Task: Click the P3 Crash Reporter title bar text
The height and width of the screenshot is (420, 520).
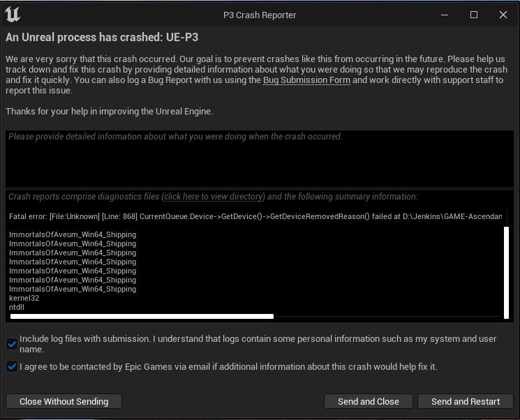Action: [260, 15]
